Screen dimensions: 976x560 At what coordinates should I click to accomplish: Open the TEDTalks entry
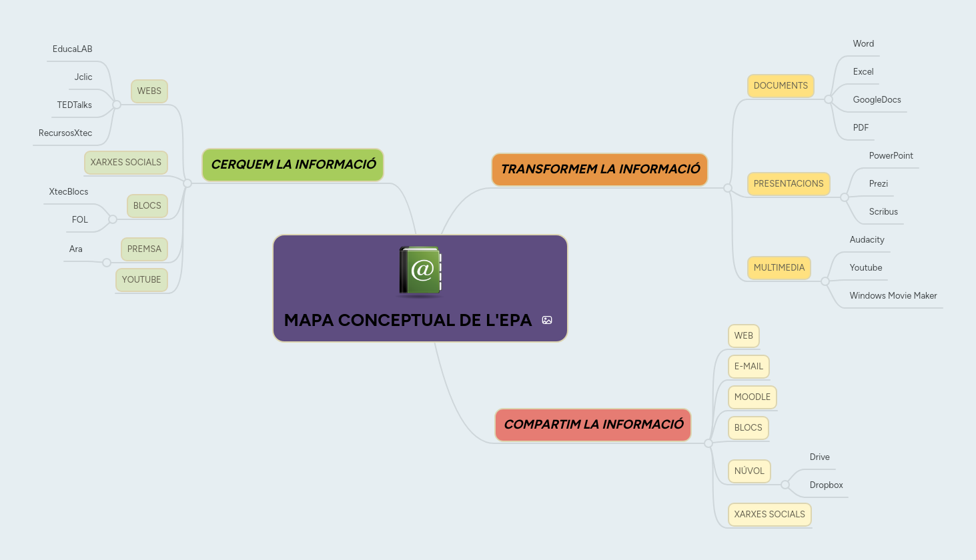74,105
